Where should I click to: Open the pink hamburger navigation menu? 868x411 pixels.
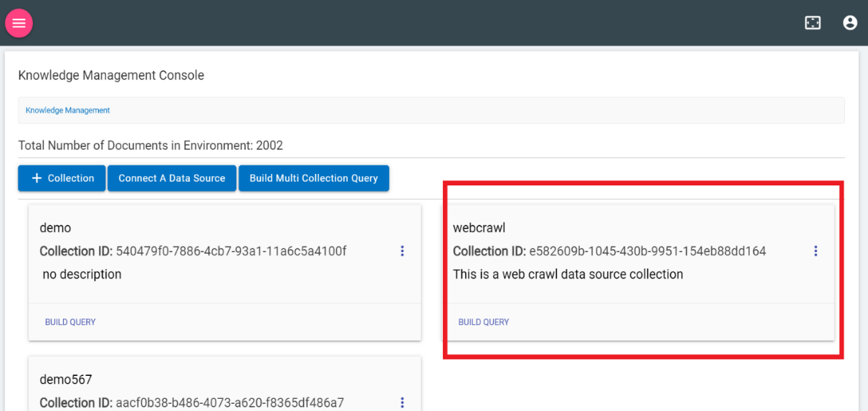coord(19,23)
